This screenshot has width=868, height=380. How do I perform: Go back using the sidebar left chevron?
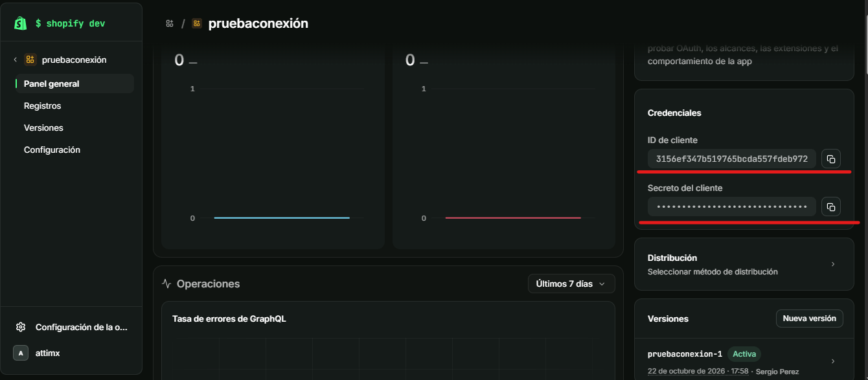point(16,60)
